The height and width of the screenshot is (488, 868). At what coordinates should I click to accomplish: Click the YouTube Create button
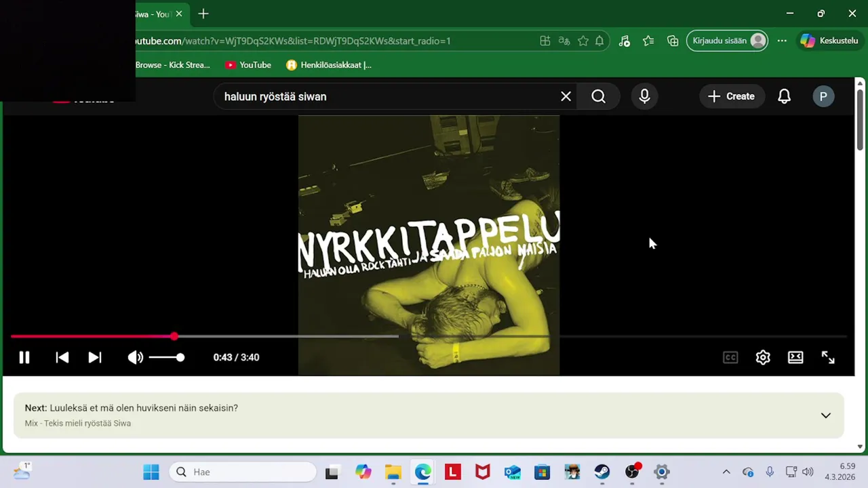[x=732, y=96]
